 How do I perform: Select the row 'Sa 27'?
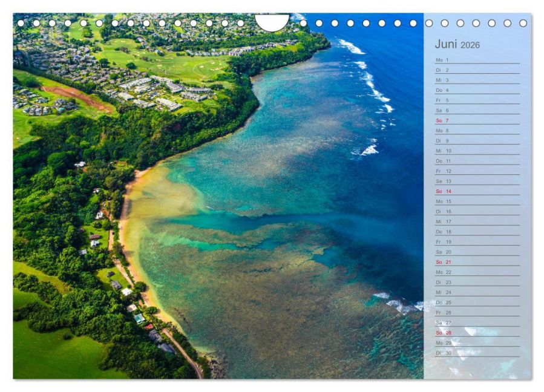click(477, 322)
